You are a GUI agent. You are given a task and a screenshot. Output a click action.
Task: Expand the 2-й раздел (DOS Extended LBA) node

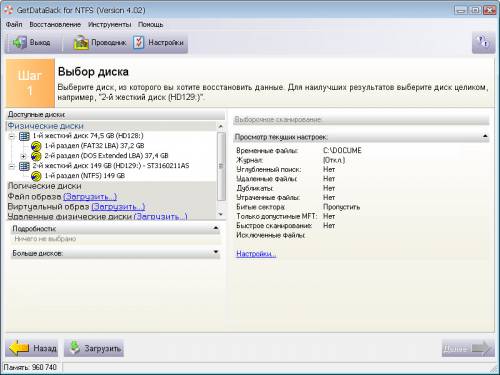pyautogui.click(x=23, y=156)
